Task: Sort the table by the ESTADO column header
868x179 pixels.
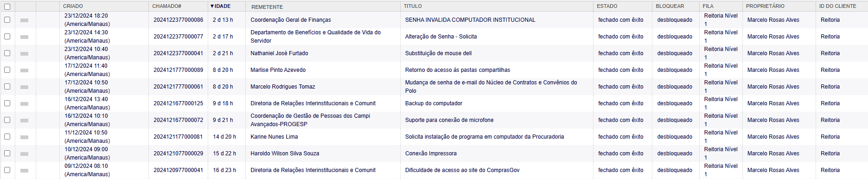Action: [607, 6]
